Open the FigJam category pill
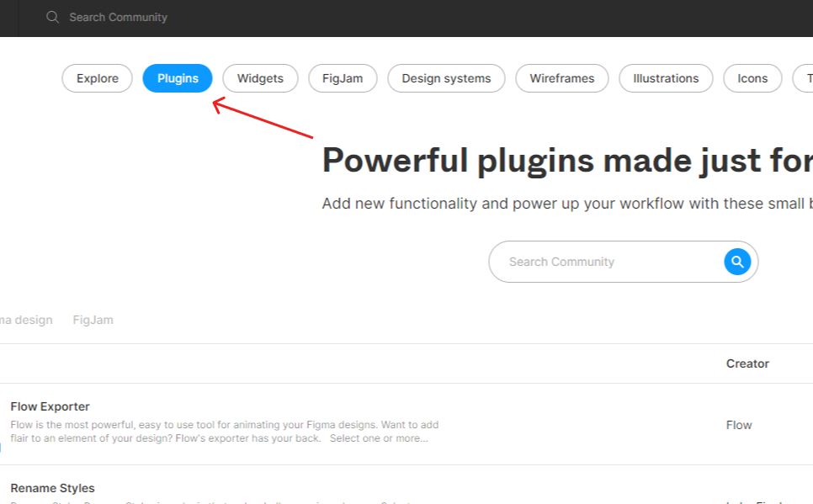Screen dimensions: 813x504 click(x=343, y=78)
